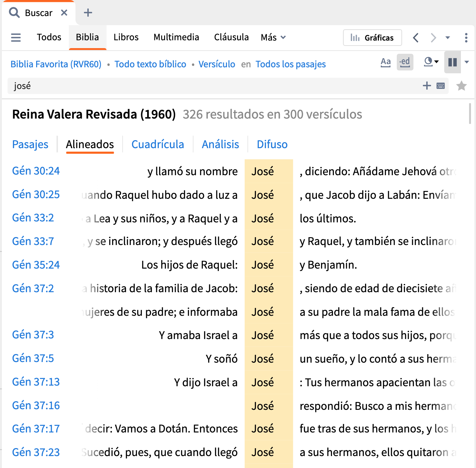Open the Gén 35:24 reference
The height and width of the screenshot is (468, 476).
(36, 265)
